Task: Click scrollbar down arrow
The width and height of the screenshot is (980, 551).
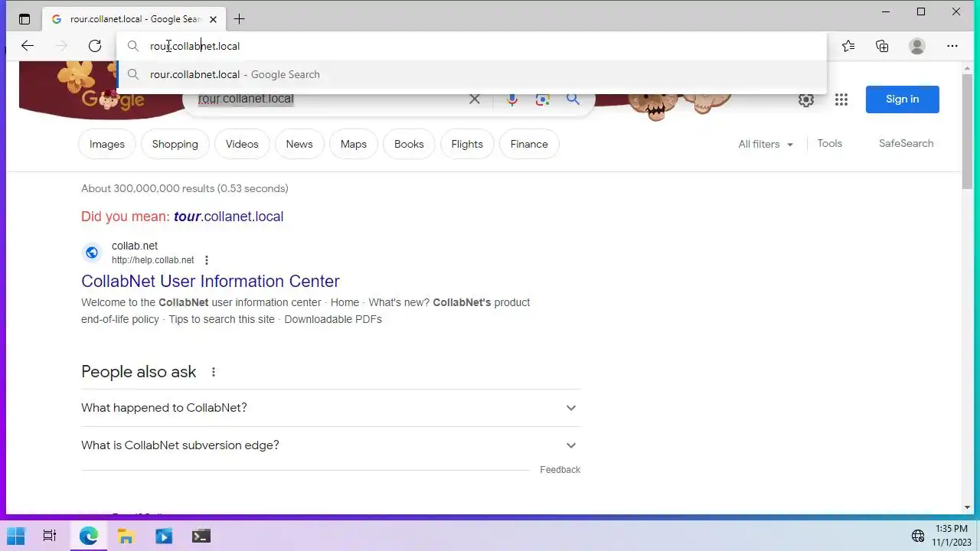Action: pyautogui.click(x=968, y=507)
